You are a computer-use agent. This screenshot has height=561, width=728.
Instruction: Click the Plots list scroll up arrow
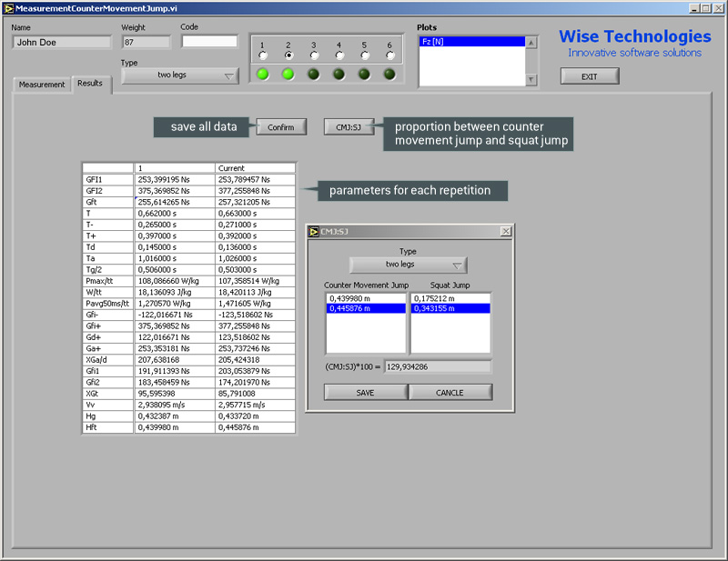[531, 43]
